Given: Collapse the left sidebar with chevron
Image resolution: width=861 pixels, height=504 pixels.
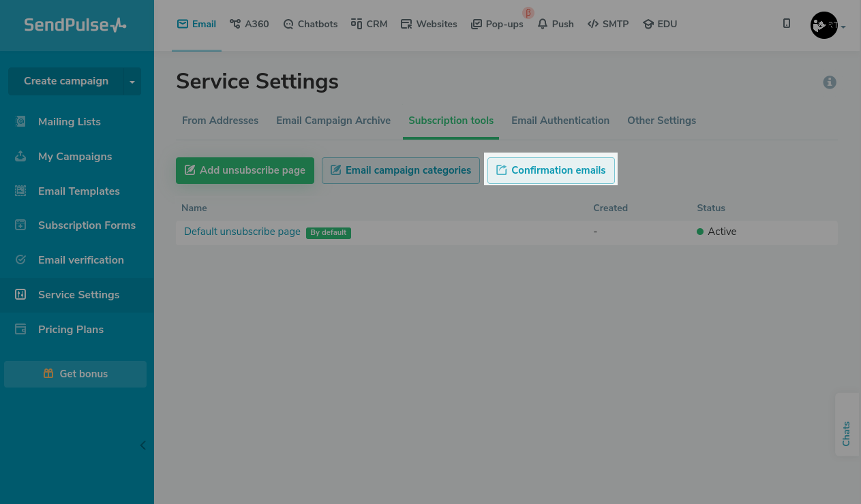Looking at the screenshot, I should click(x=142, y=445).
